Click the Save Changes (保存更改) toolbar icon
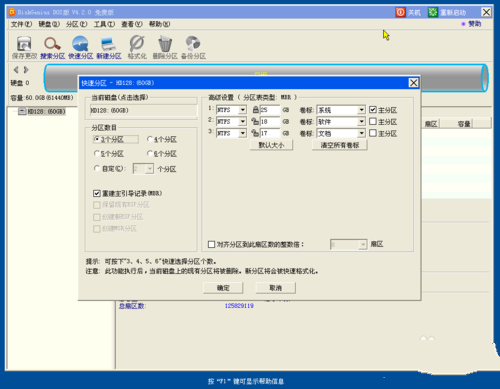This screenshot has height=389, width=500. (x=24, y=44)
